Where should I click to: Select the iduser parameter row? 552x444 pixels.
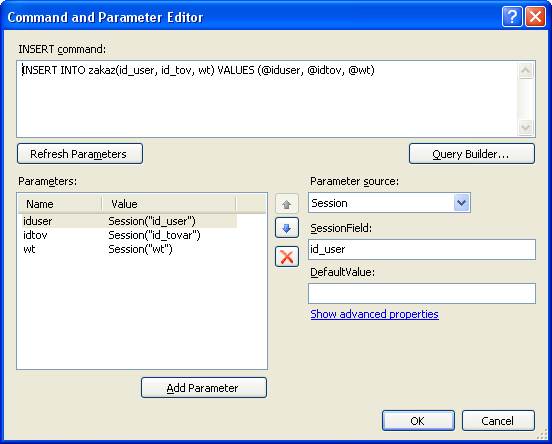pos(127,221)
